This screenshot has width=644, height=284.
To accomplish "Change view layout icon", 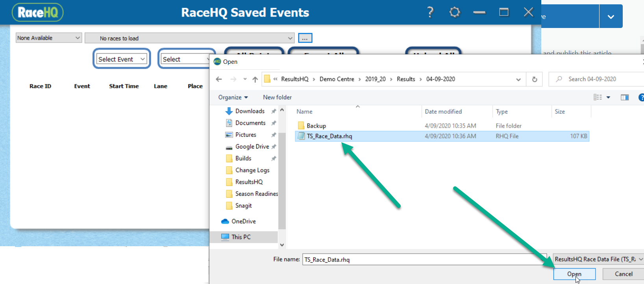I will 598,97.
